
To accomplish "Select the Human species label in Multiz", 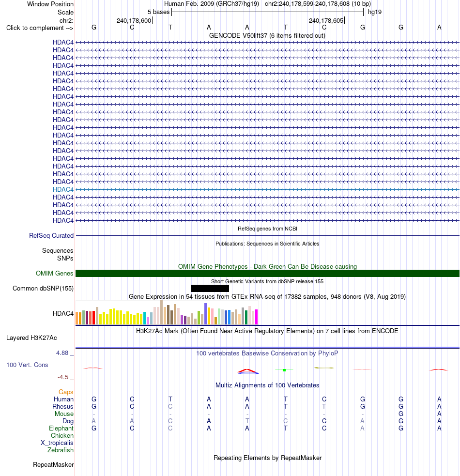I will pos(64,399).
